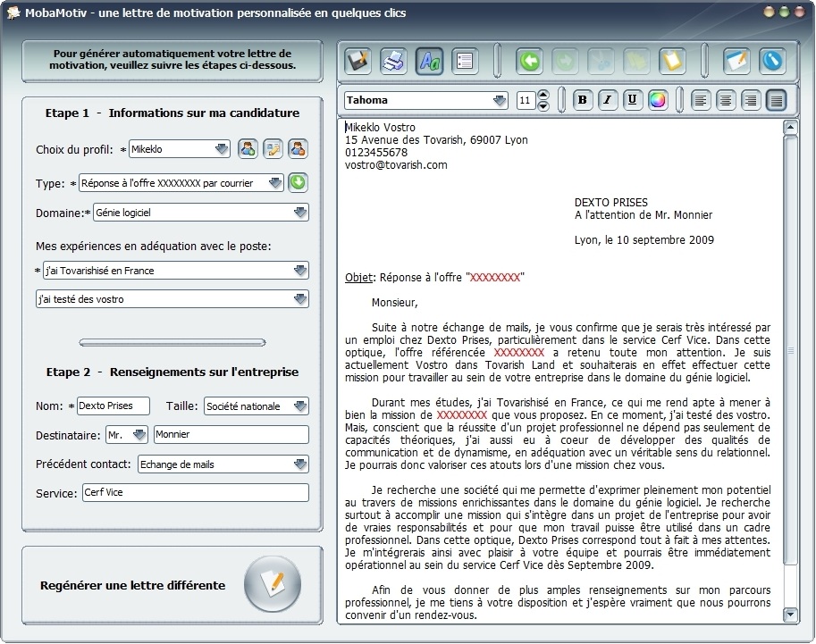The image size is (816, 644).
Task: Click the 'Etape 1 - Informations sur ma candidature' heading
Action: (172, 113)
